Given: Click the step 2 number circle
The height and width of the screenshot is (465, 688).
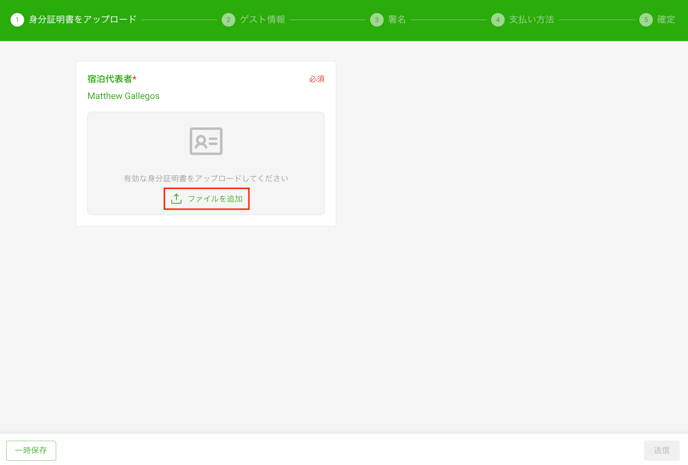Looking at the screenshot, I should coord(228,20).
